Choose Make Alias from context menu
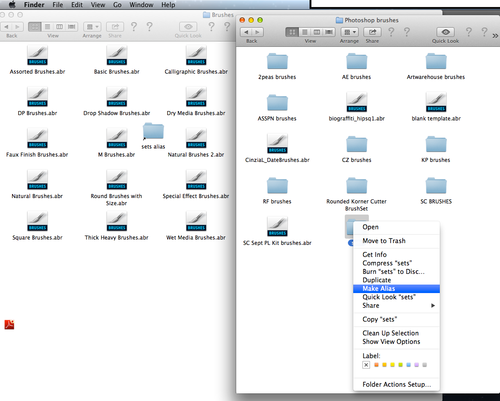 [396, 289]
